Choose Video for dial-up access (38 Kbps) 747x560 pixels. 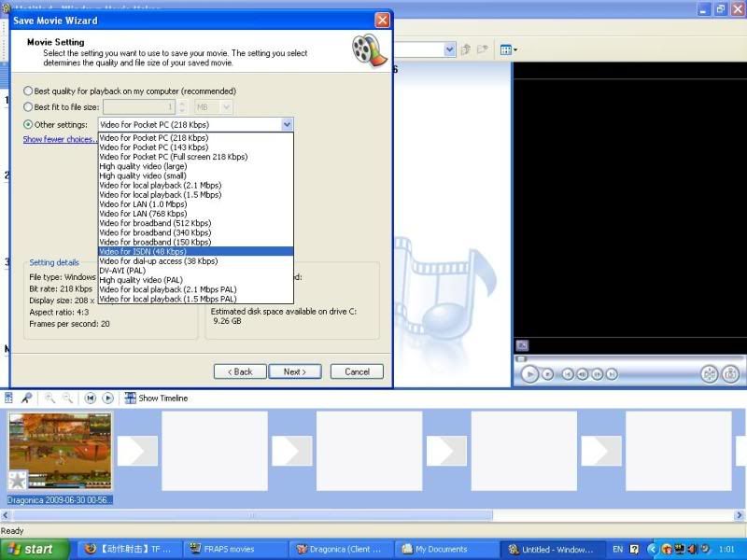(x=195, y=261)
